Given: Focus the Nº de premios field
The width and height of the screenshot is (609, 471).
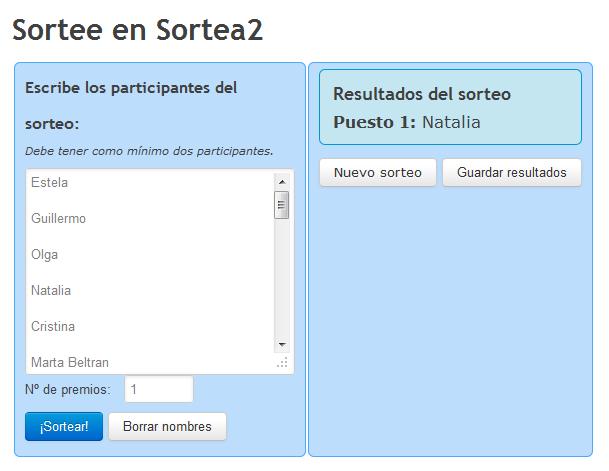Looking at the screenshot, I should tap(159, 389).
